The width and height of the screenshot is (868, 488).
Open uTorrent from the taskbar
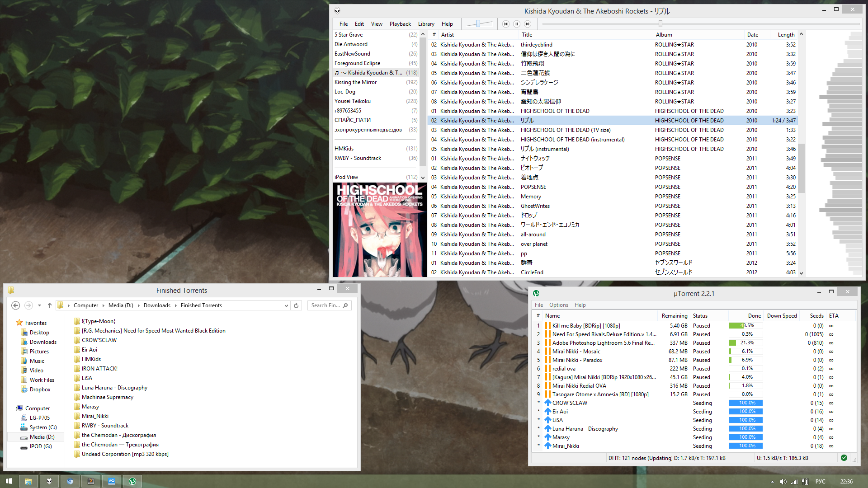coord(132,481)
